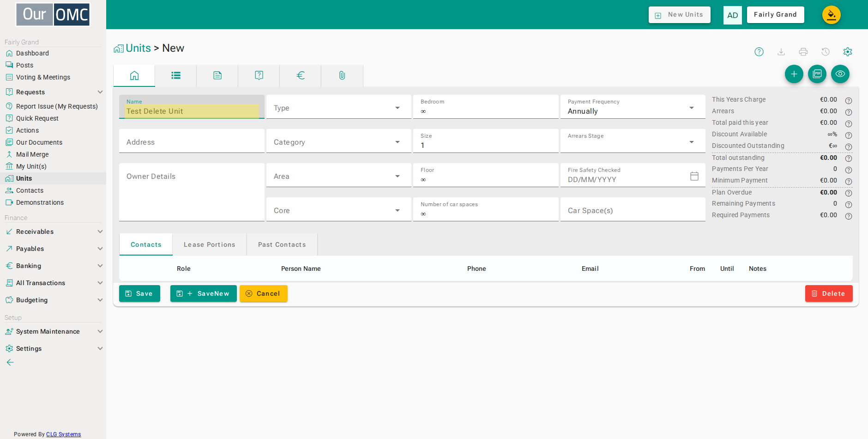
Task: Click the round green plus add button
Action: coord(794,74)
